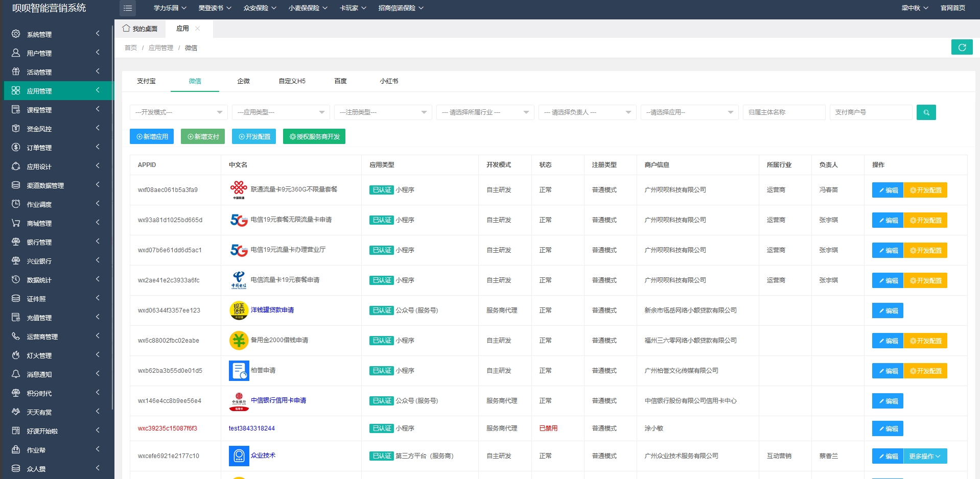Click the 系统管理 gear icon in sidebar
Screen dimensions: 980x479
16,34
